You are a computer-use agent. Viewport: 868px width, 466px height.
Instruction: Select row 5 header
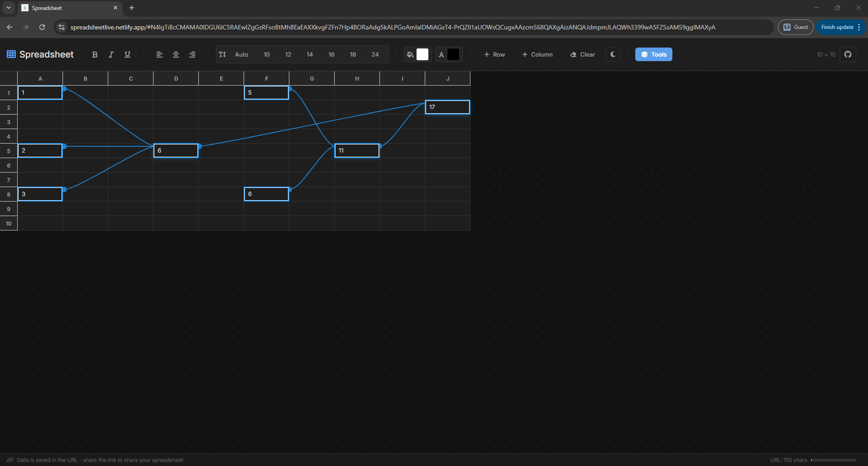pyautogui.click(x=9, y=151)
